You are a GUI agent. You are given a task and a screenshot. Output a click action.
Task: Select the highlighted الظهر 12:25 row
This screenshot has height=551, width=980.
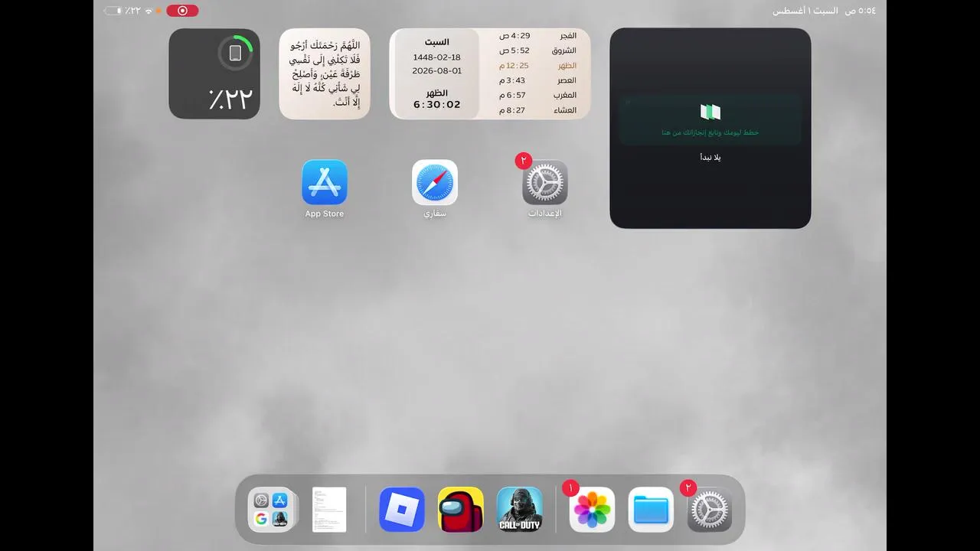pyautogui.click(x=537, y=66)
